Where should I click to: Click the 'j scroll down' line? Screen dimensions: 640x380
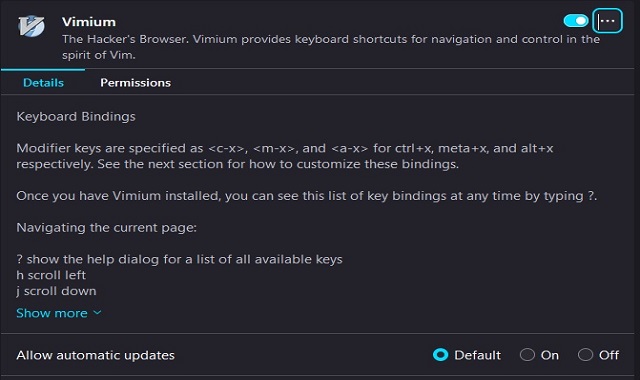click(x=56, y=291)
